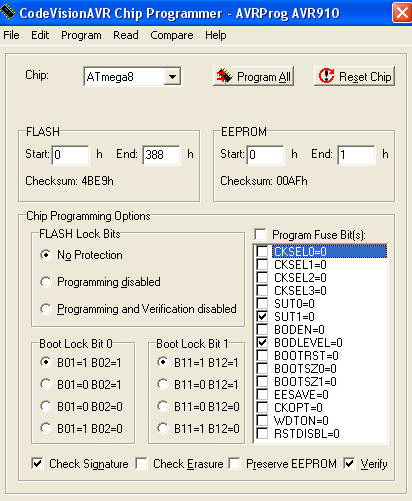Viewport: 412px width, 501px height.
Task: Click the FLASH End address field
Action: (162, 155)
